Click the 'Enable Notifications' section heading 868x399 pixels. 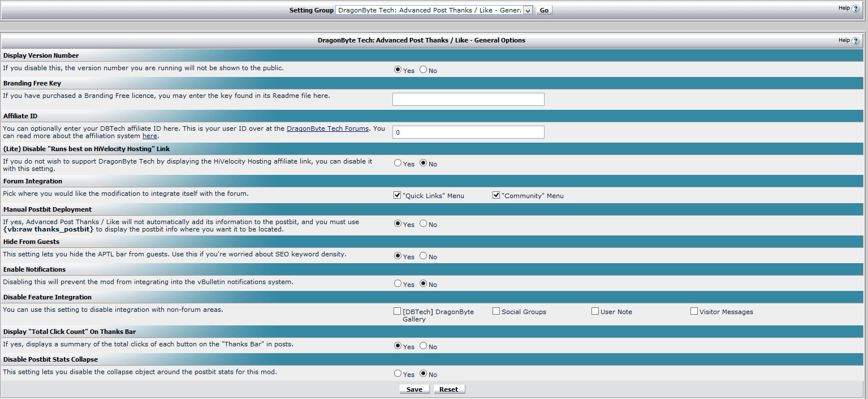tap(34, 269)
